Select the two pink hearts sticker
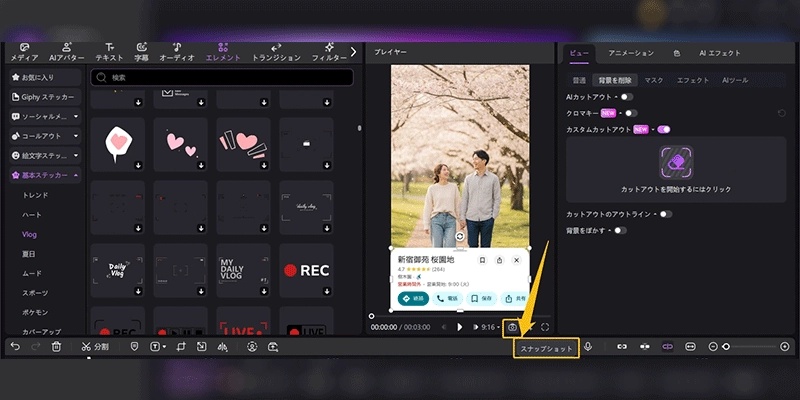 [x=181, y=144]
